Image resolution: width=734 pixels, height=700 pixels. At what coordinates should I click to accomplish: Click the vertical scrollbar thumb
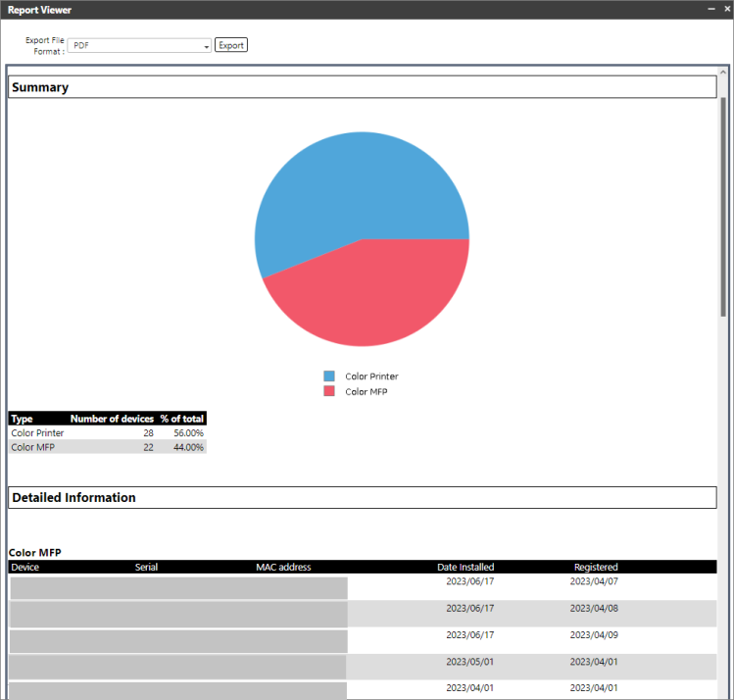coord(723,206)
